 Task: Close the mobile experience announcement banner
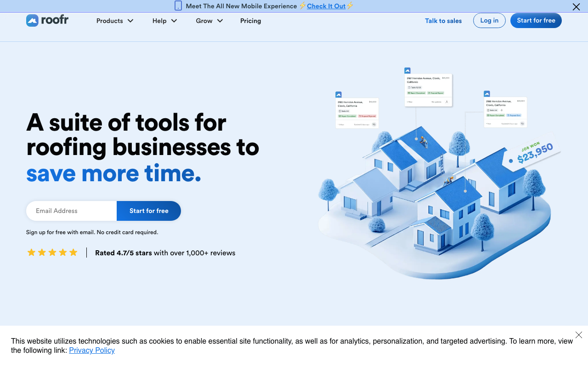[x=576, y=7]
